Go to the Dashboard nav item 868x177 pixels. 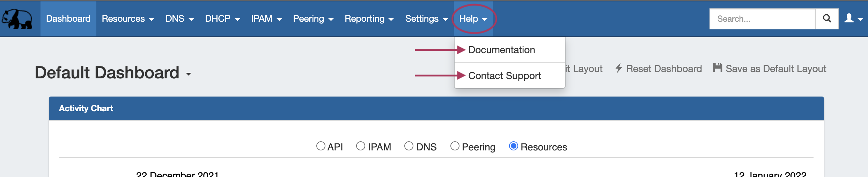68,19
